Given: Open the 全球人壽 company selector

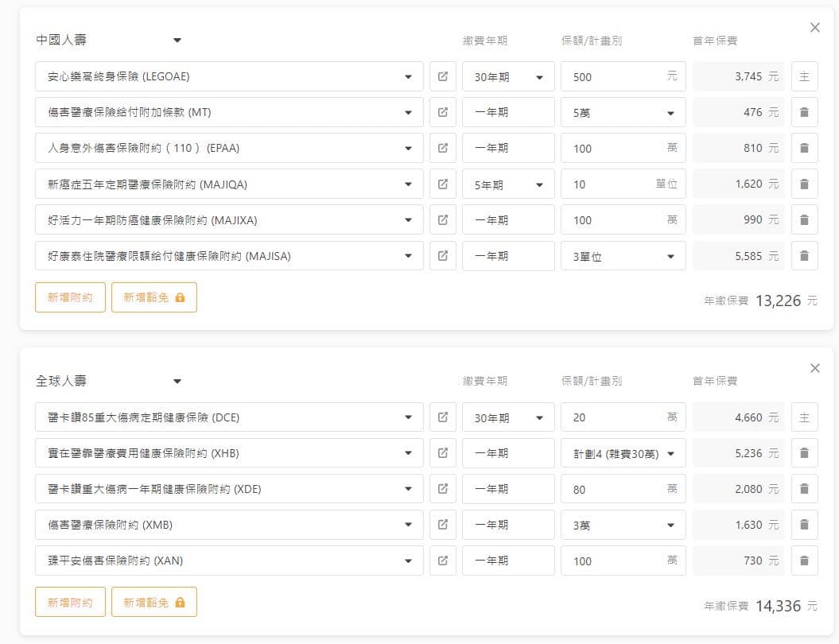Looking at the screenshot, I should (x=177, y=381).
